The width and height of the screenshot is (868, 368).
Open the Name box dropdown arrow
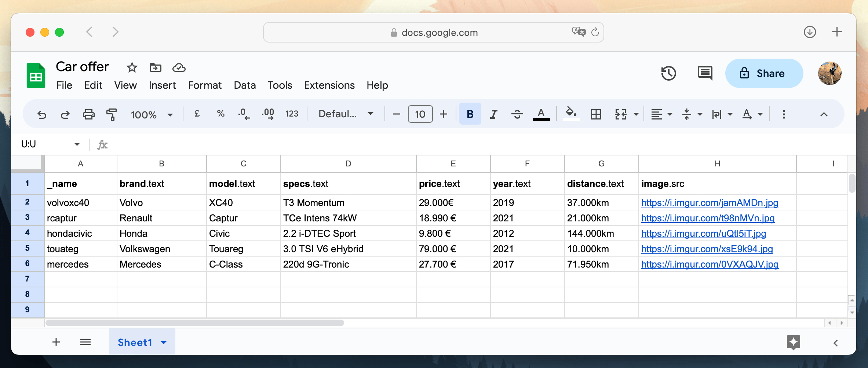[77, 144]
